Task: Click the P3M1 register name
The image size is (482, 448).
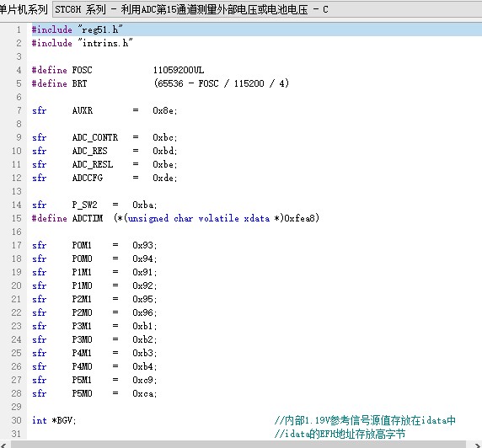Action: [x=82, y=327]
